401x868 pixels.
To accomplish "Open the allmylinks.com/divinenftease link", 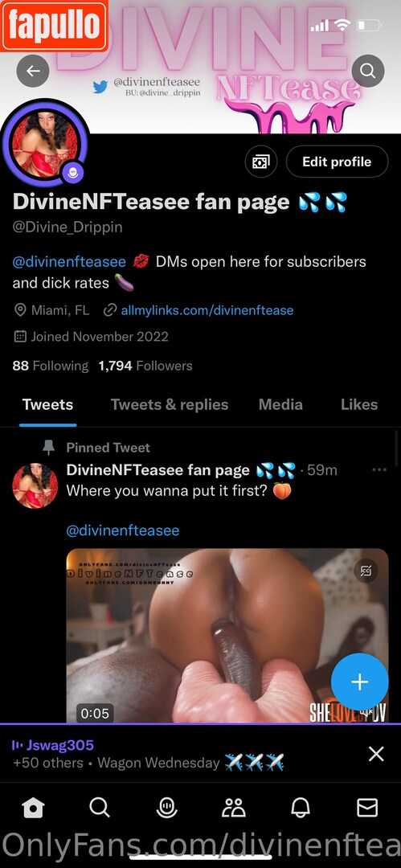I will (x=207, y=310).
